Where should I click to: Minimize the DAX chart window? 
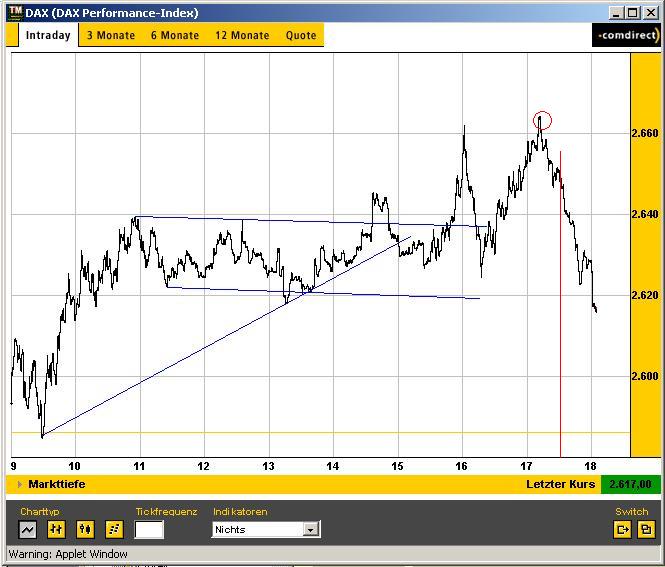pyautogui.click(x=617, y=13)
